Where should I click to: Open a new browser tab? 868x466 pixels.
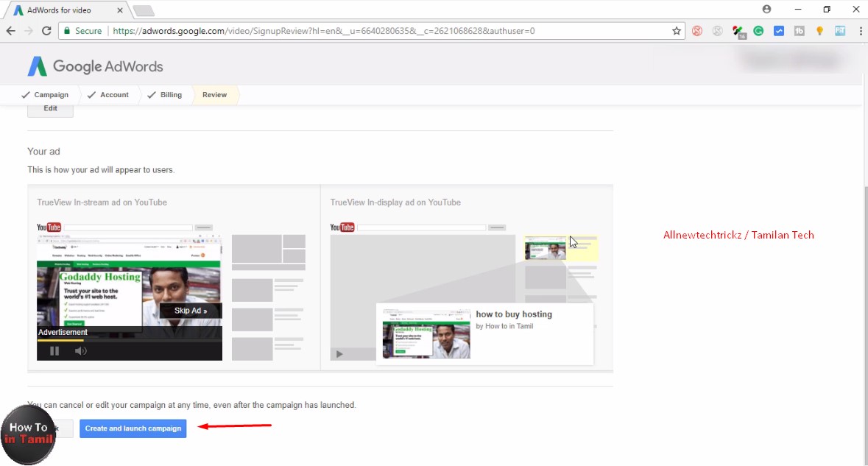pos(144,10)
